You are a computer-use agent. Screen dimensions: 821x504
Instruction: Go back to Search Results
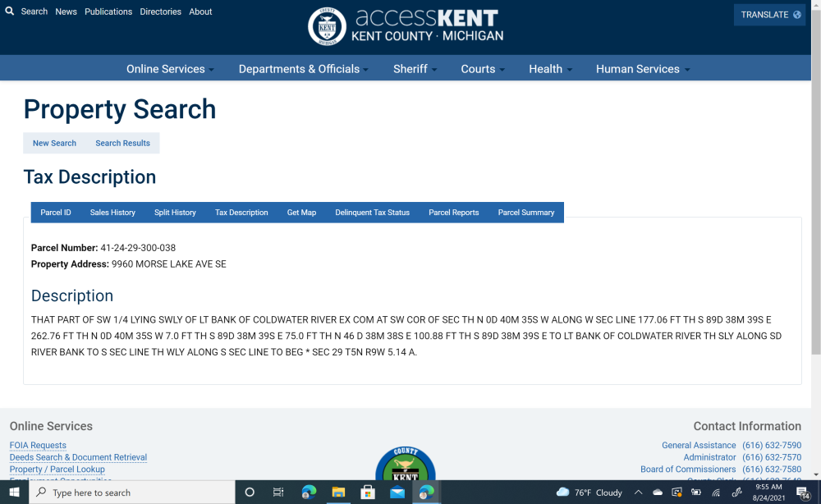pos(122,143)
